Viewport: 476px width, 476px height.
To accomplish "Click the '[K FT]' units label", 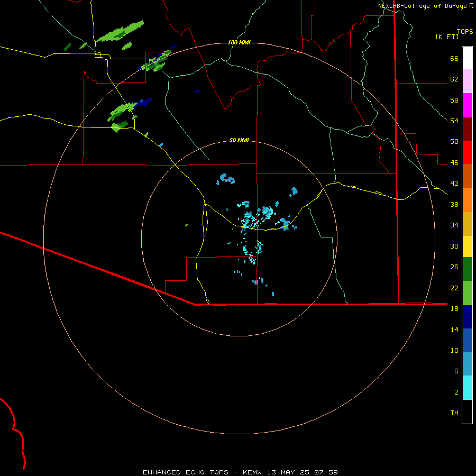I will [447, 37].
